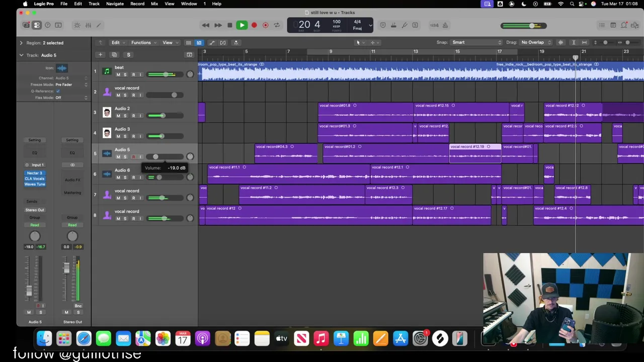Image resolution: width=644 pixels, height=362 pixels.
Task: Open Editors with the pencil icon
Action: pyautogui.click(x=99, y=25)
